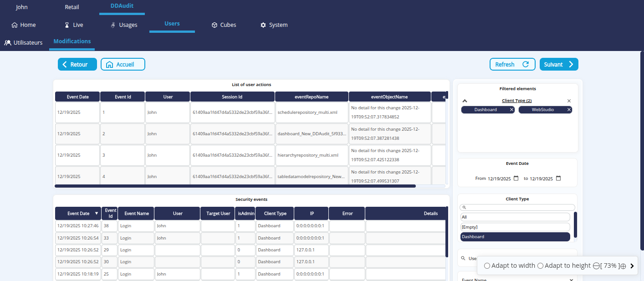This screenshot has height=281, width=644.
Task: Sort by Event Date in Security events
Action: click(96, 213)
